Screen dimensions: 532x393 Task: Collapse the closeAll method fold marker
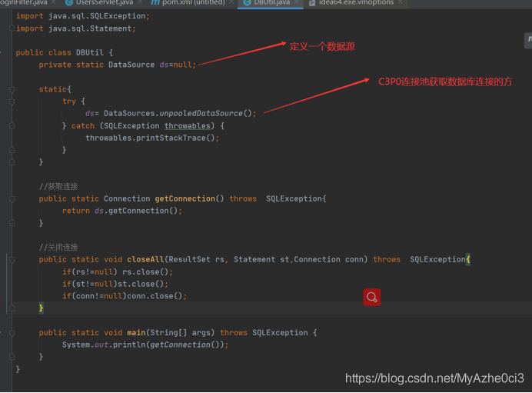pyautogui.click(x=12, y=260)
